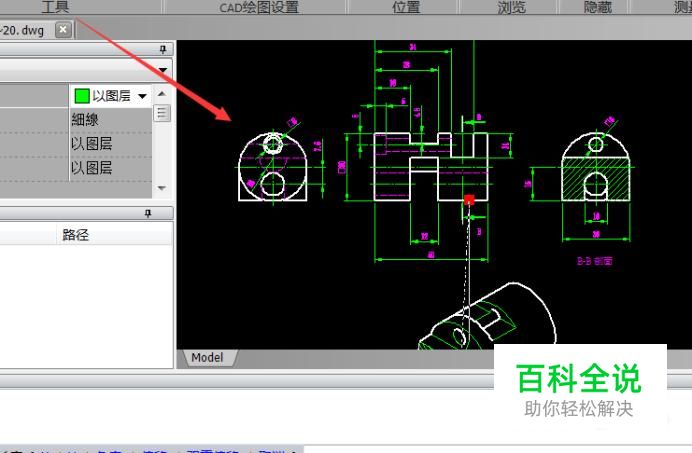Select the -20.dwg document tab
Image resolution: width=692 pixels, height=453 pixels.
tap(22, 30)
